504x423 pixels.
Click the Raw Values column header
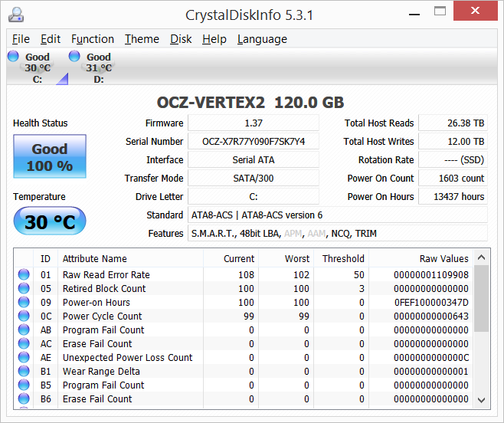(x=421, y=258)
